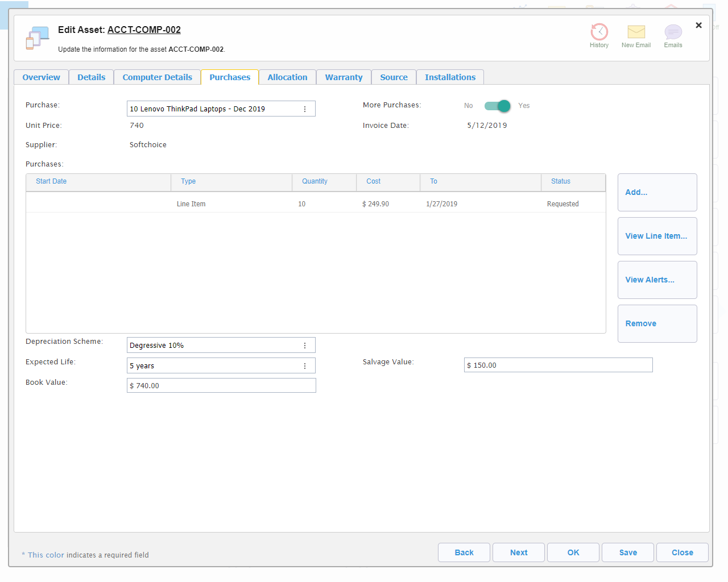Click the View Line Item... button
This screenshot has width=728, height=582.
point(657,236)
